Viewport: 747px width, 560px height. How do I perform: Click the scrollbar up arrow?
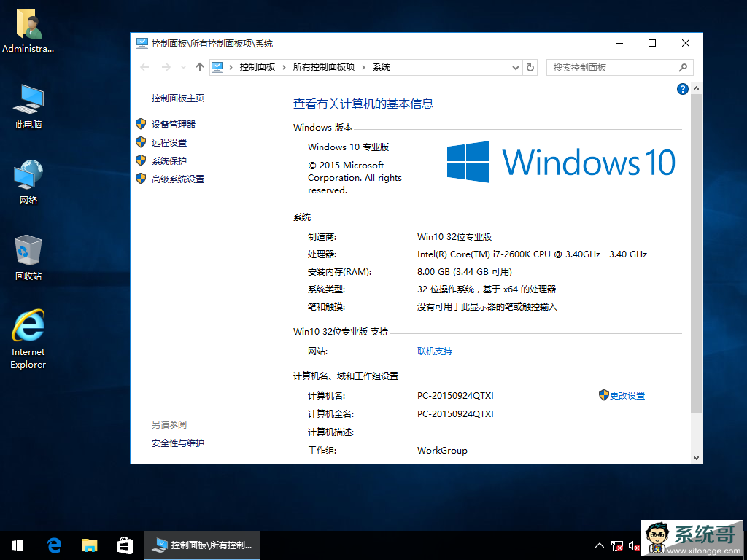coord(696,88)
